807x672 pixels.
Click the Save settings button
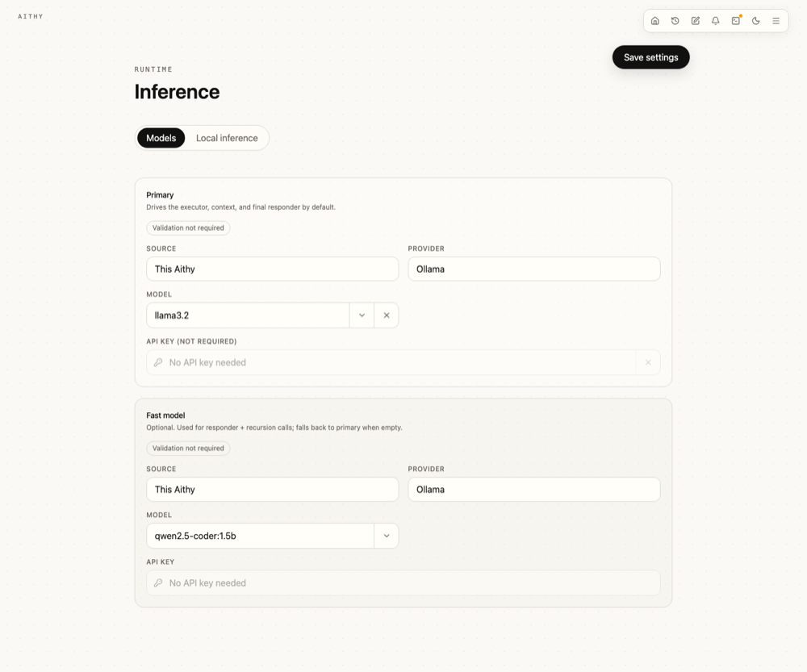point(650,57)
